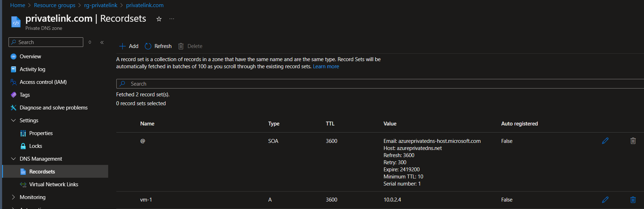Click the 10.0.2.4 value cell
The image size is (644, 209).
(x=392, y=200)
